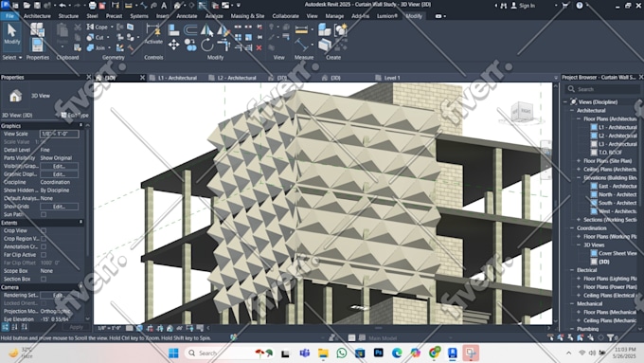644x363 pixels.
Task: Expand Floor Plans (Lighting Plan) node
Action: click(x=579, y=279)
